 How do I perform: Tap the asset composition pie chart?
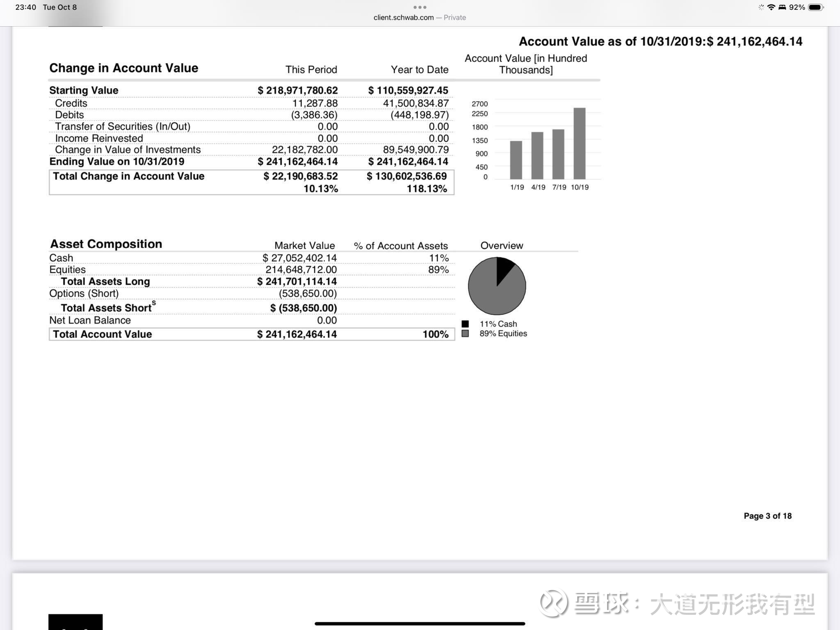pos(497,286)
